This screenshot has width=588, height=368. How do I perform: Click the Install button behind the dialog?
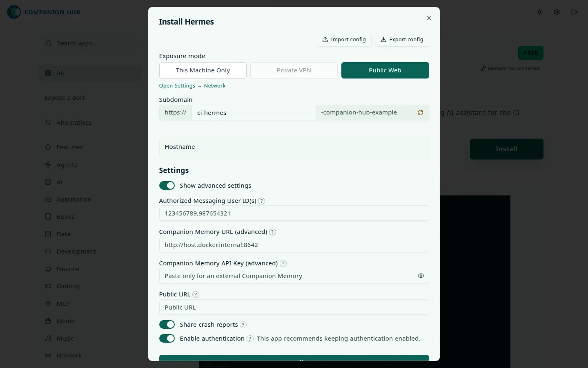click(507, 149)
